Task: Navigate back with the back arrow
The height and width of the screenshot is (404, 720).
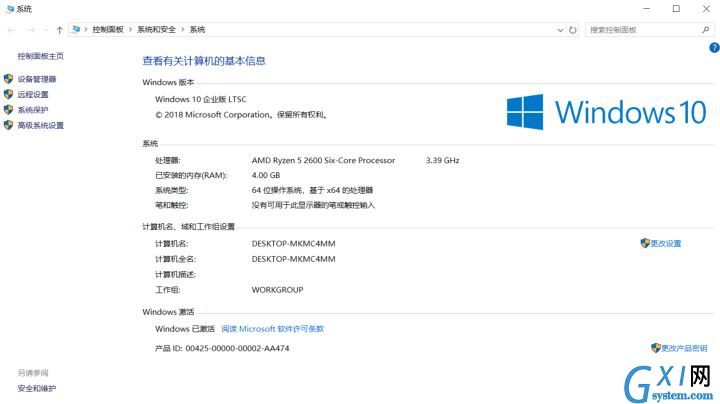Action: [x=11, y=30]
